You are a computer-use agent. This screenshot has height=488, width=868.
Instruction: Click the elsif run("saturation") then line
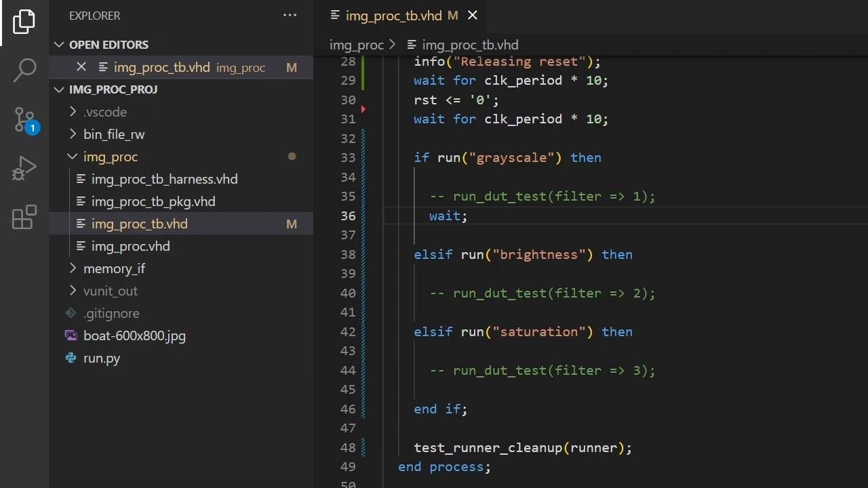(x=523, y=332)
